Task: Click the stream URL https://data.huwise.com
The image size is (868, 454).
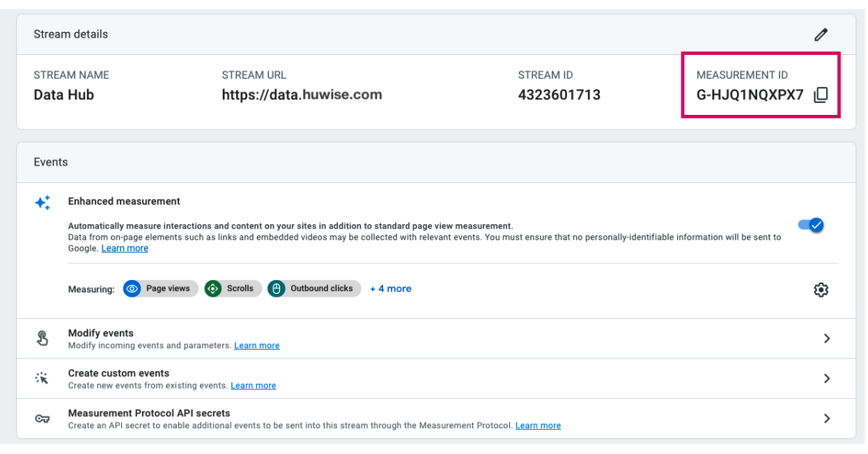Action: point(302,95)
